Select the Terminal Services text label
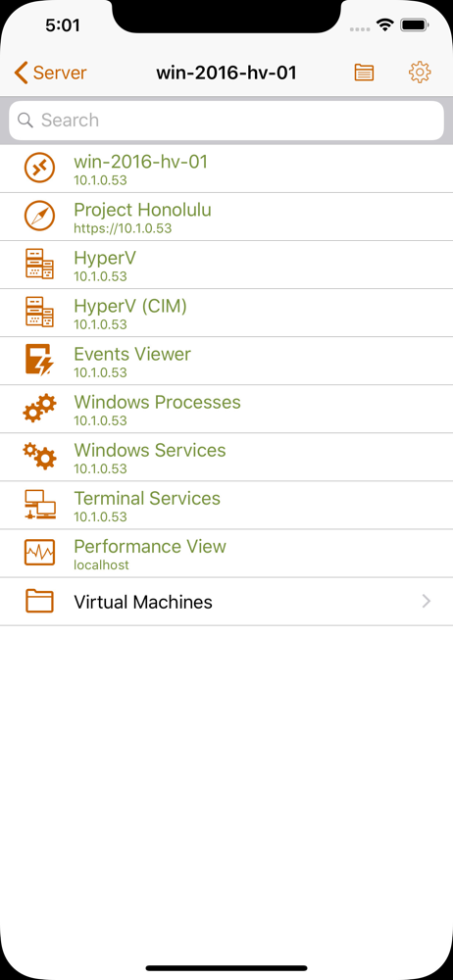The width and height of the screenshot is (453, 980). pyautogui.click(x=147, y=498)
